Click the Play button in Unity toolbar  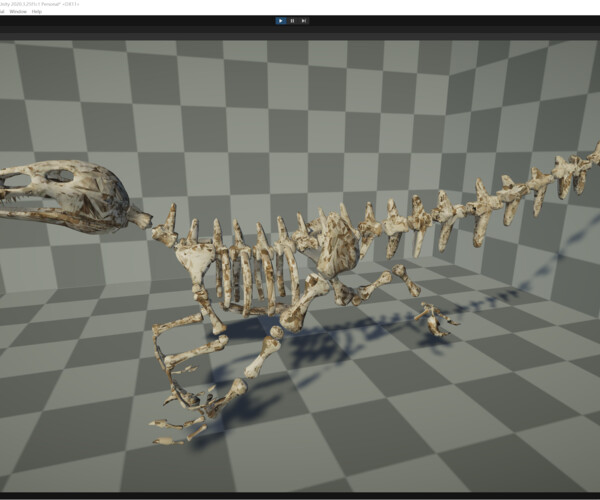point(280,21)
